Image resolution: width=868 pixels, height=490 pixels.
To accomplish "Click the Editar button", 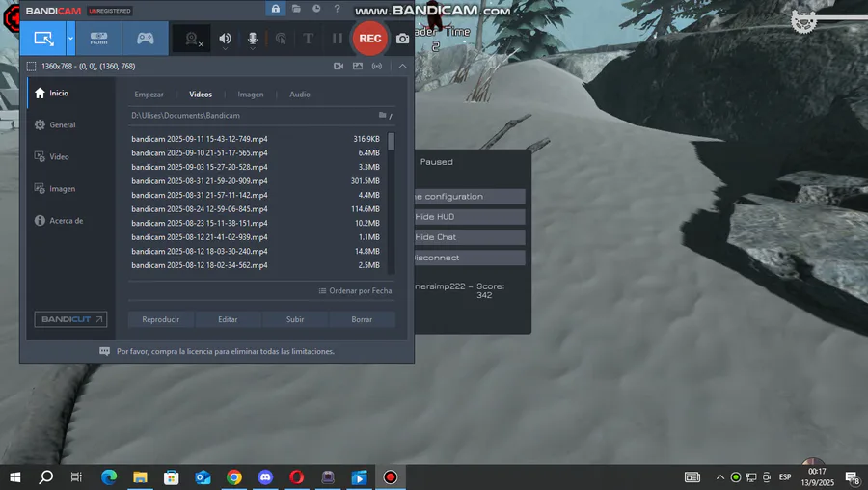I will click(x=228, y=319).
